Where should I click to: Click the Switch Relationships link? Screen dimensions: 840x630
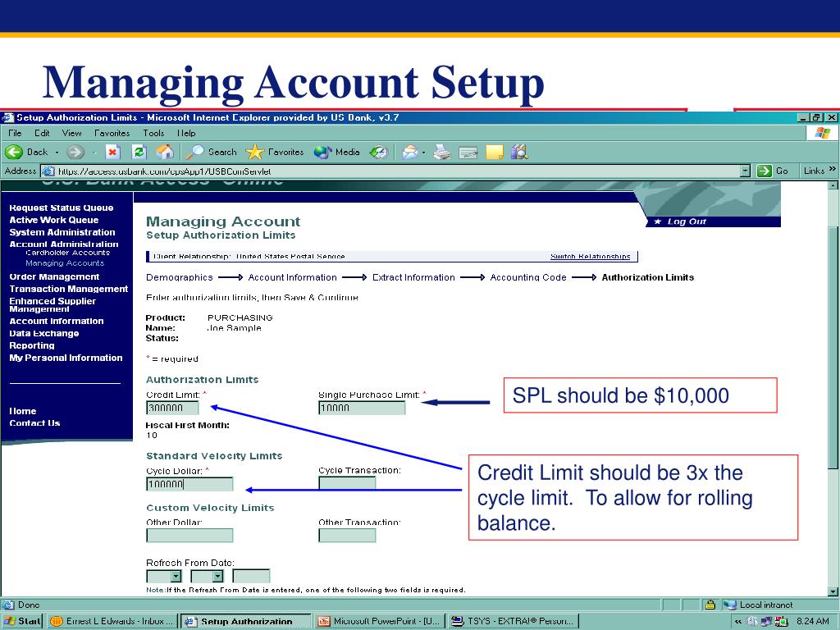591,257
